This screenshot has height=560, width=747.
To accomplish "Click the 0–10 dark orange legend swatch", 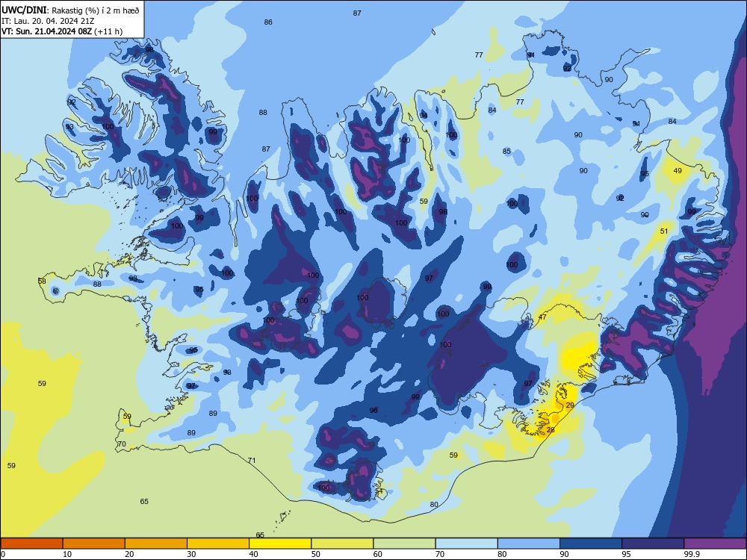I will coord(31,544).
